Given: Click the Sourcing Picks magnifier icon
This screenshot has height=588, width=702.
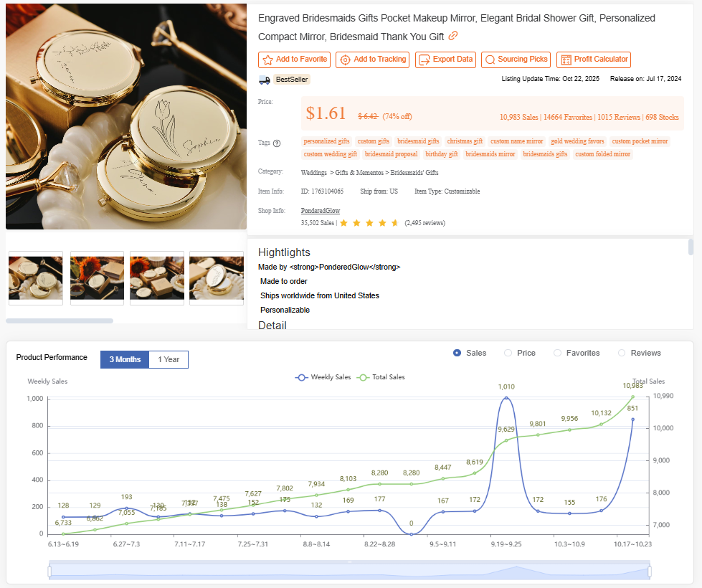Looking at the screenshot, I should click(490, 60).
